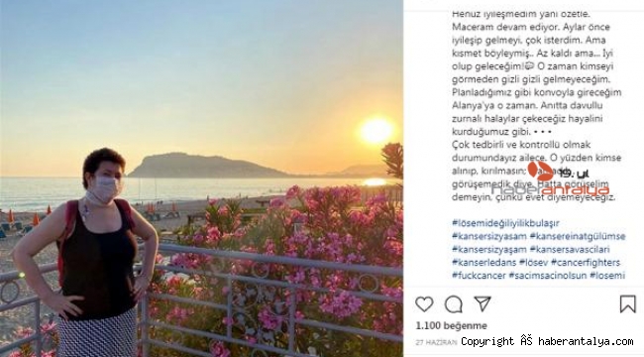Open hashtag #kanserledans
Image resolution: width=644 pixels, height=357 pixels.
pyautogui.click(x=483, y=263)
